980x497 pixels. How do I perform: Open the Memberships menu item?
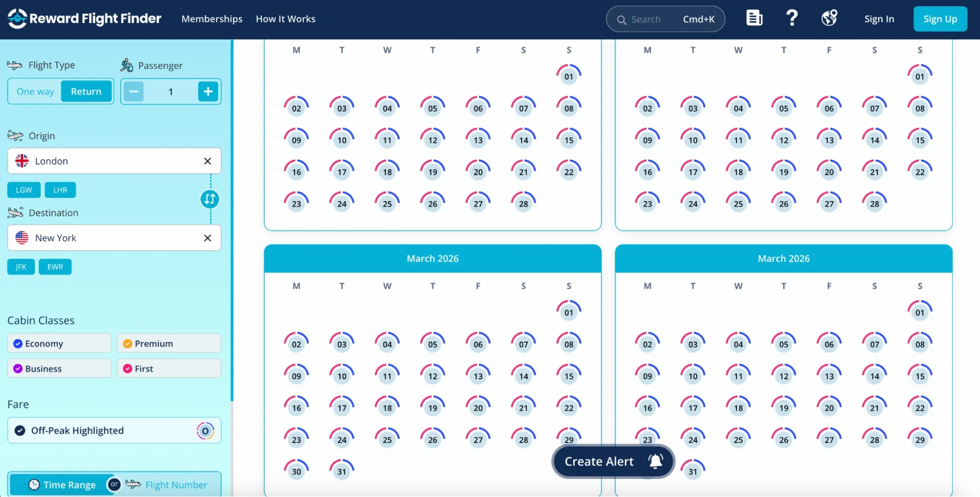pyautogui.click(x=212, y=19)
